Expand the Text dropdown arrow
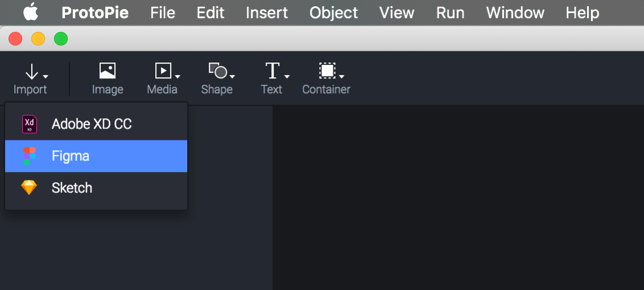This screenshot has width=644, height=290. (287, 76)
